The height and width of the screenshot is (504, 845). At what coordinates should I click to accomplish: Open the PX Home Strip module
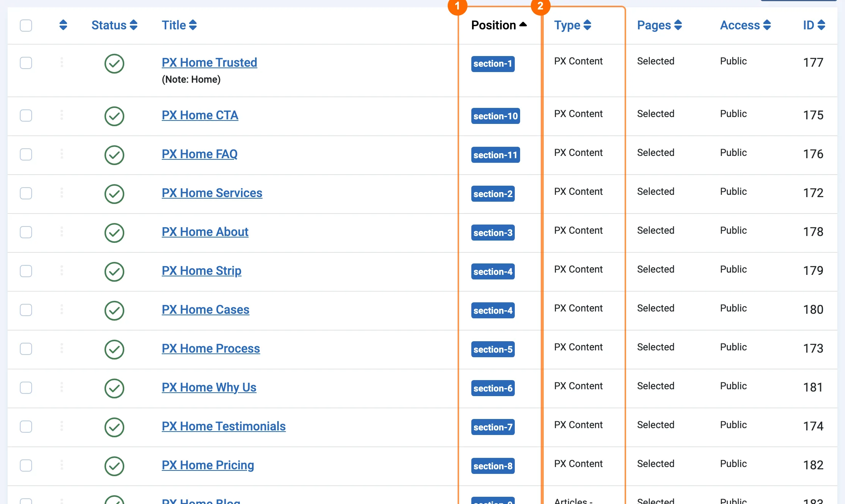click(201, 271)
